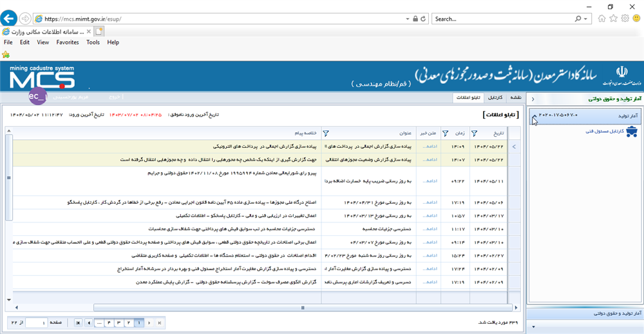Switch to the cartable tab (کارتابل)
Image resolution: width=644 pixels, height=334 pixels.
click(495, 98)
